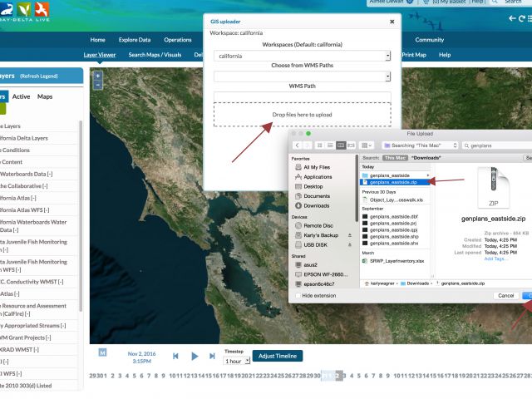The height and width of the screenshot is (399, 532).
Task: Eject Karly's Backup drive
Action: pyautogui.click(x=349, y=235)
